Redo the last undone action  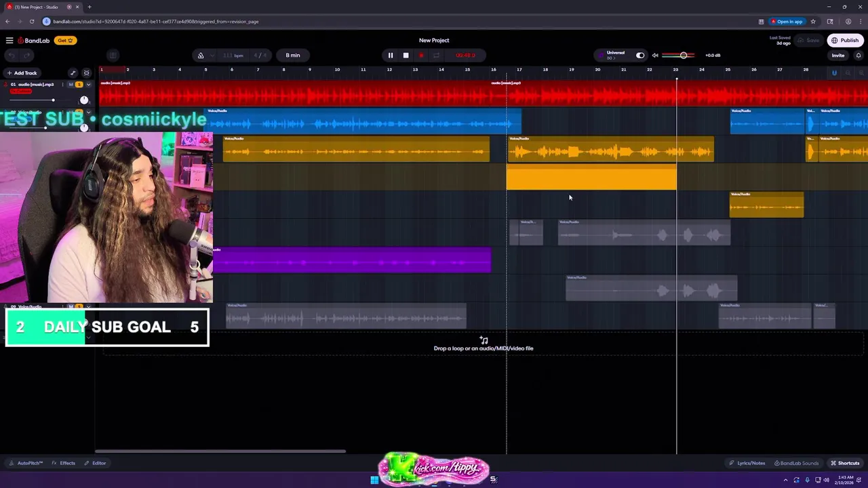(27, 56)
